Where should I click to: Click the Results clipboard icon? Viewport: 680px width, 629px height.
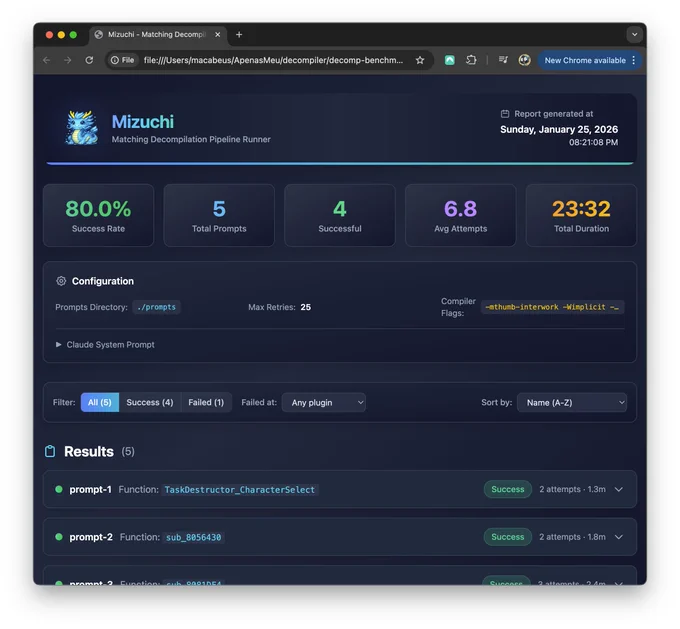(50, 452)
